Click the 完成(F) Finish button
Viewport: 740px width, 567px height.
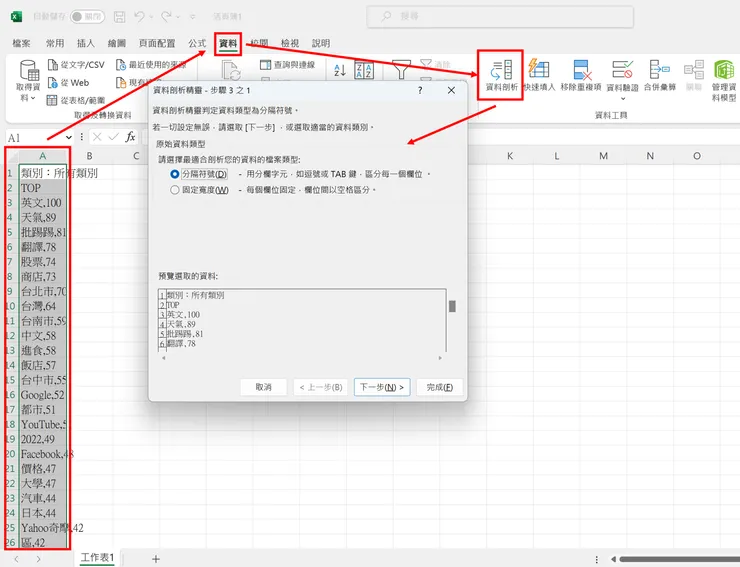pyautogui.click(x=439, y=387)
